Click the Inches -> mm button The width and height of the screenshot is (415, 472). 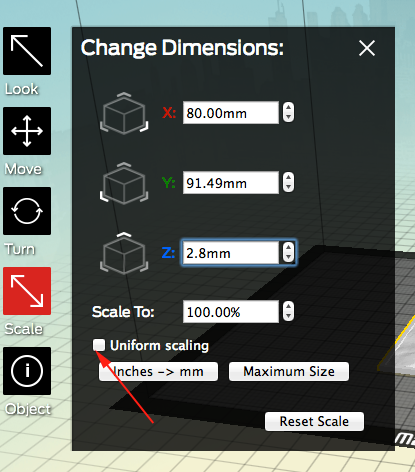(x=158, y=372)
